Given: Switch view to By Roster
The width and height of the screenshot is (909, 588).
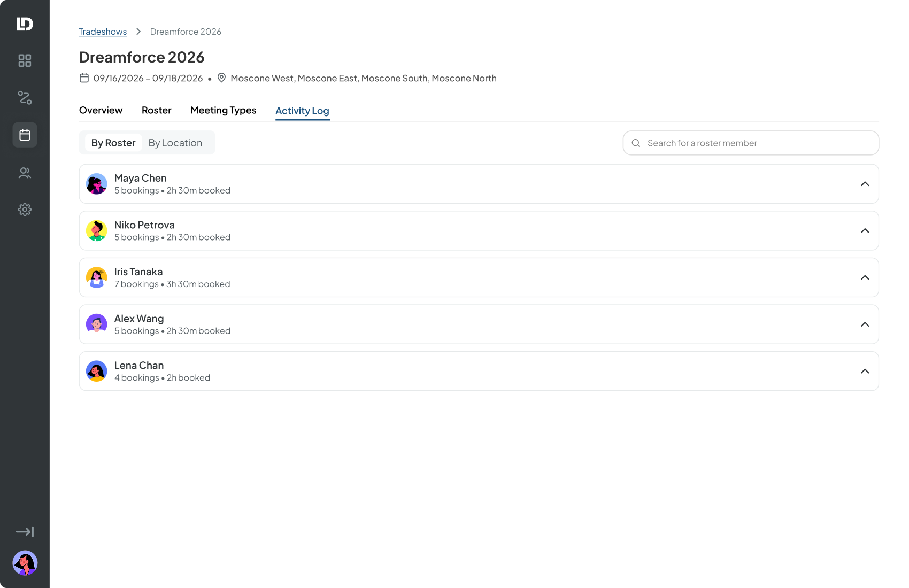Looking at the screenshot, I should [113, 143].
